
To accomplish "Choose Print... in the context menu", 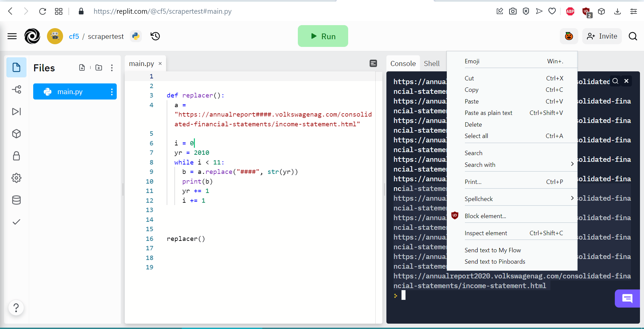I will pyautogui.click(x=514, y=182).
